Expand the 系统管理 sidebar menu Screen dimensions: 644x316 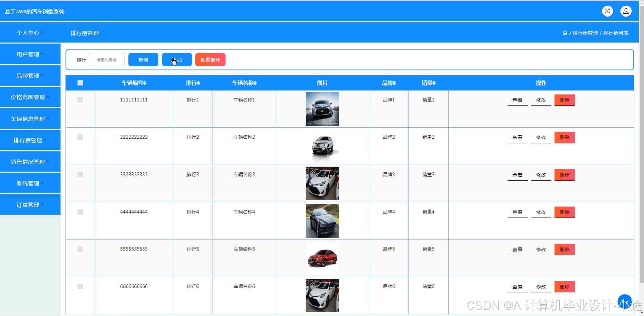pyautogui.click(x=30, y=184)
